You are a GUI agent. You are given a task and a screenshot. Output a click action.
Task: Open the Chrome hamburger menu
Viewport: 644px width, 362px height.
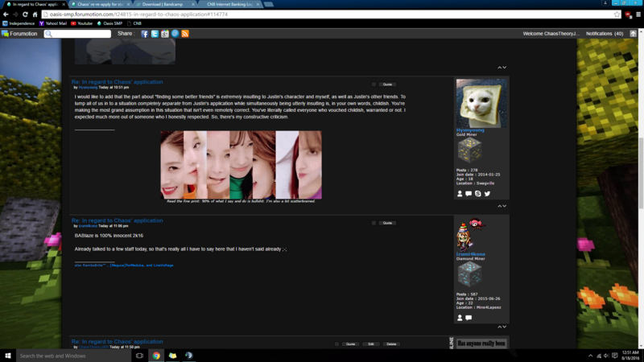tap(638, 14)
